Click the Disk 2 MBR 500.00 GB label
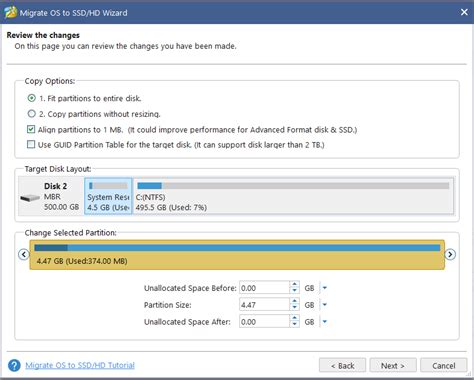The image size is (474, 380). [x=61, y=196]
